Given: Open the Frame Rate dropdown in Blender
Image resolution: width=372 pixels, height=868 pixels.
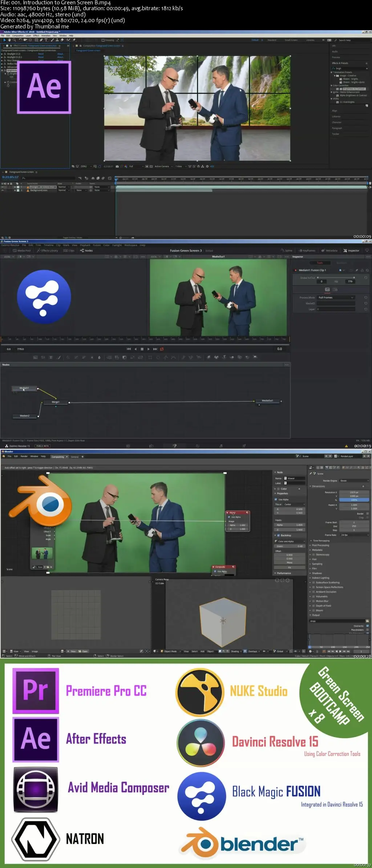Looking at the screenshot, I should coord(354,535).
